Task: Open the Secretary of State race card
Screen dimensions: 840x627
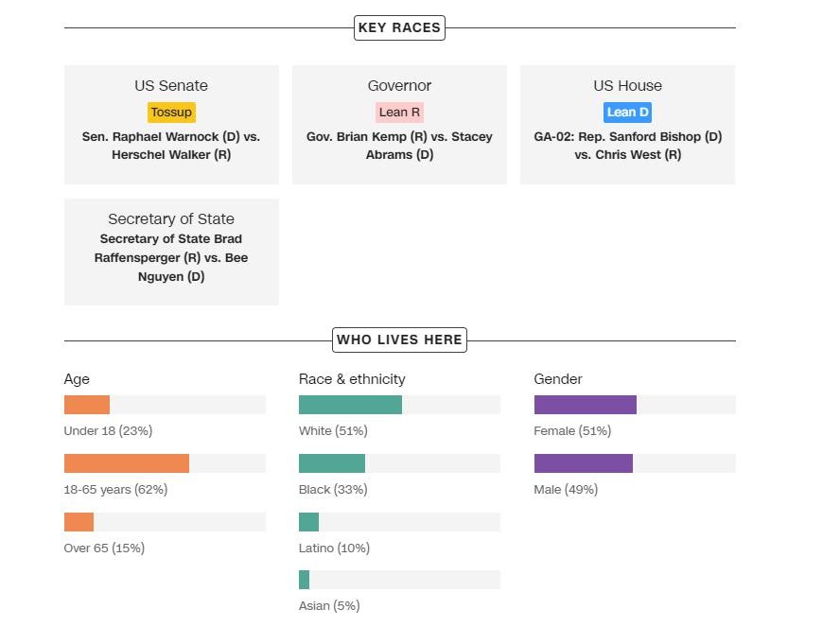Action: [x=171, y=219]
